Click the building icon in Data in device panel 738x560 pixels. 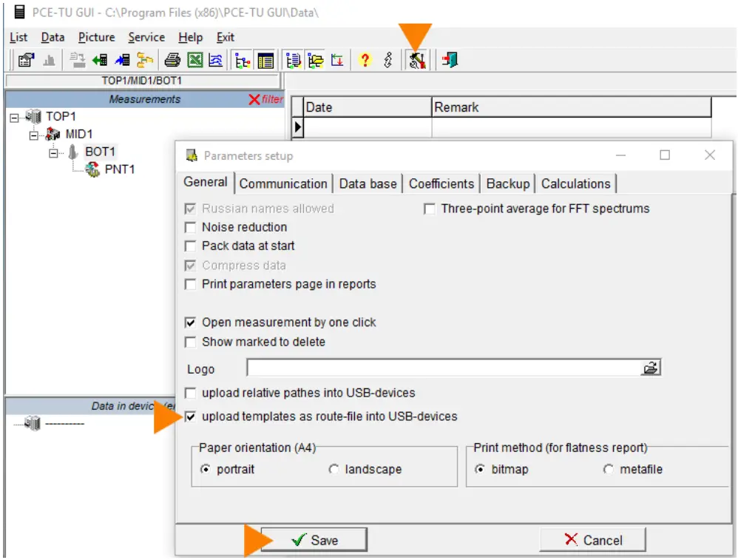click(x=33, y=423)
